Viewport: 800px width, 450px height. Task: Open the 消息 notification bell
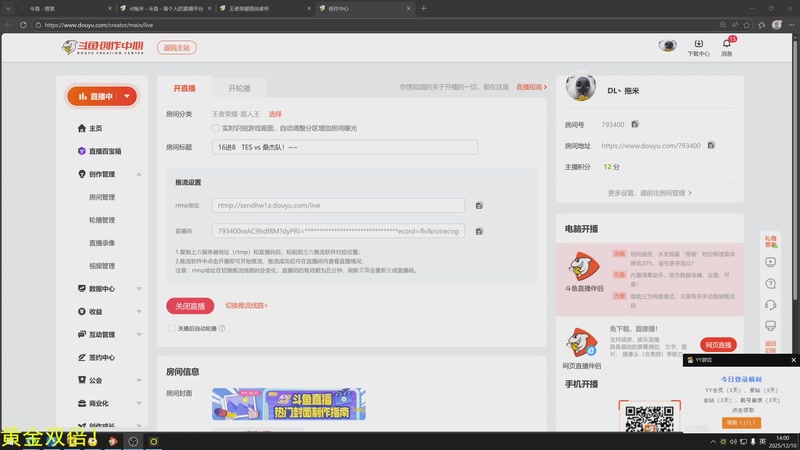tap(727, 44)
